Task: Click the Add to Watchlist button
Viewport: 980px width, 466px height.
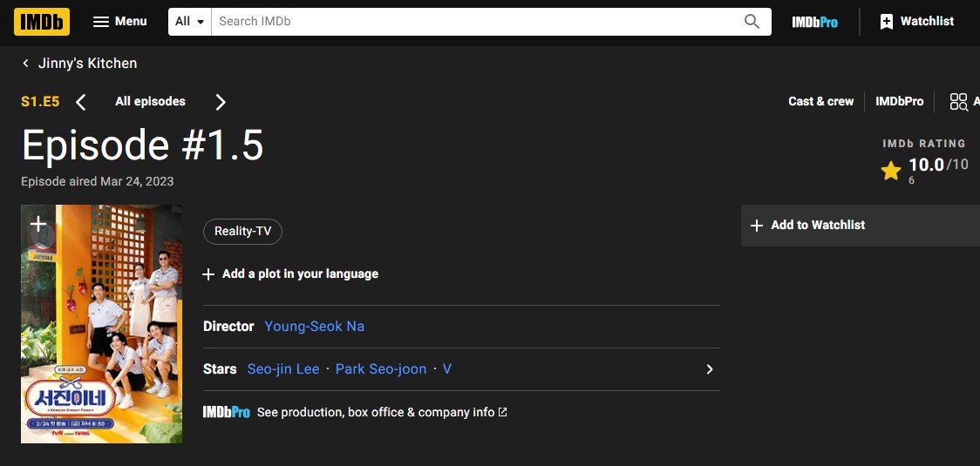Action: (860, 225)
